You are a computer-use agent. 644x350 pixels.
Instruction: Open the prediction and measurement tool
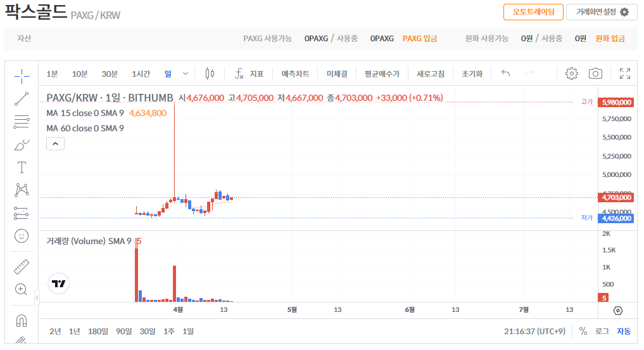click(x=22, y=212)
